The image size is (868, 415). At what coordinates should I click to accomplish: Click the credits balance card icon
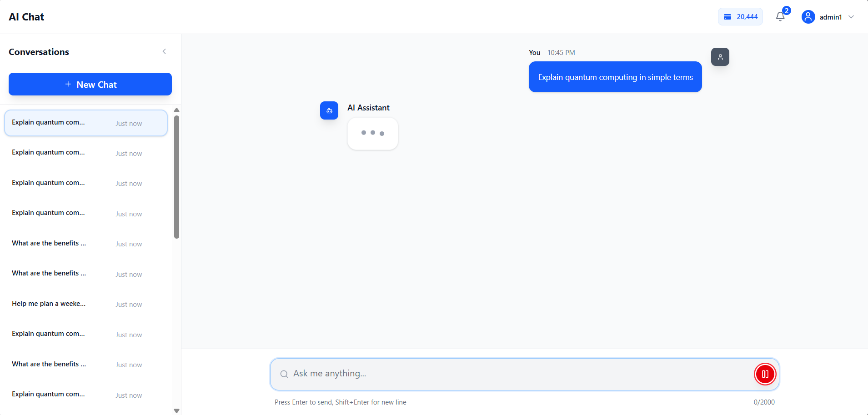(728, 17)
